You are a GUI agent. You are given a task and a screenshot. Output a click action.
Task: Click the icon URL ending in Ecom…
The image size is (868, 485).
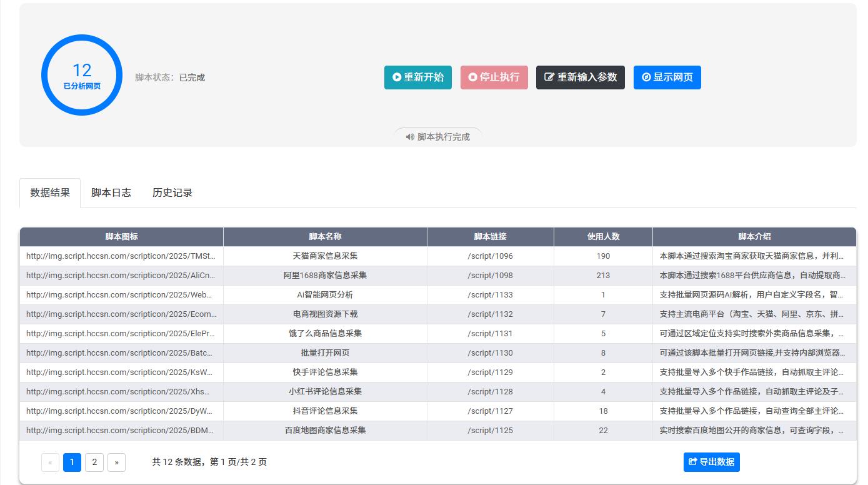(x=121, y=314)
